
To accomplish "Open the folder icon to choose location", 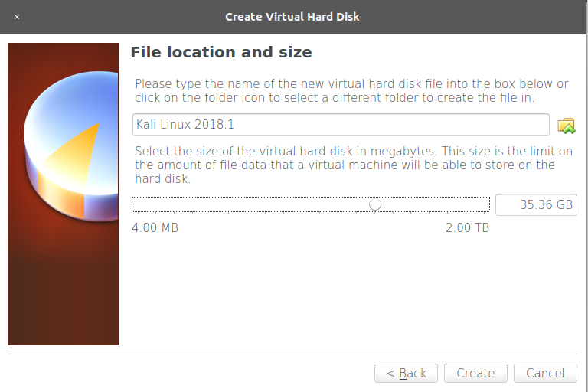I will coord(567,126).
